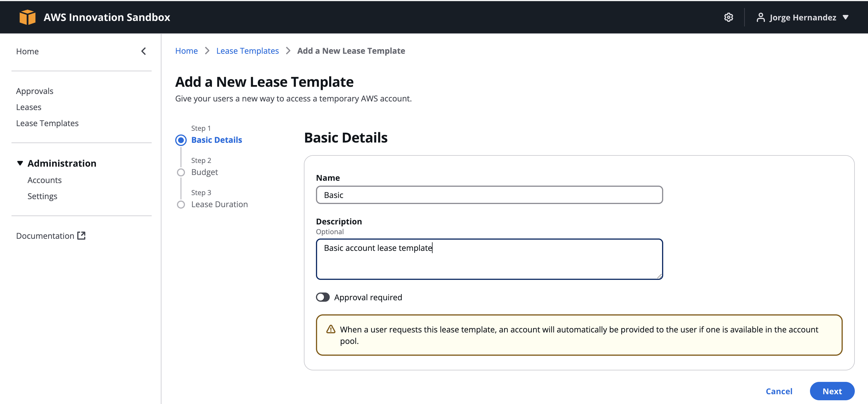Open Accounts under Administration
This screenshot has height=404, width=868.
pyautogui.click(x=45, y=180)
